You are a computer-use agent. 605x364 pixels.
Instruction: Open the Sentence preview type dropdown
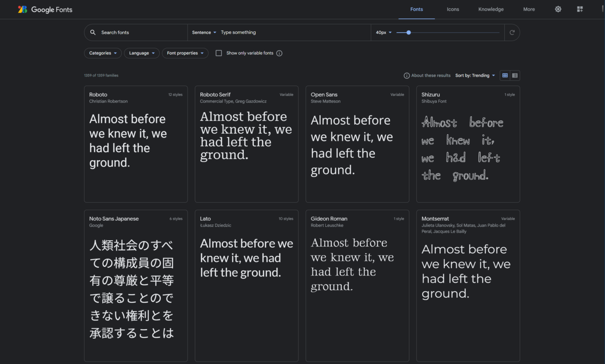204,33
